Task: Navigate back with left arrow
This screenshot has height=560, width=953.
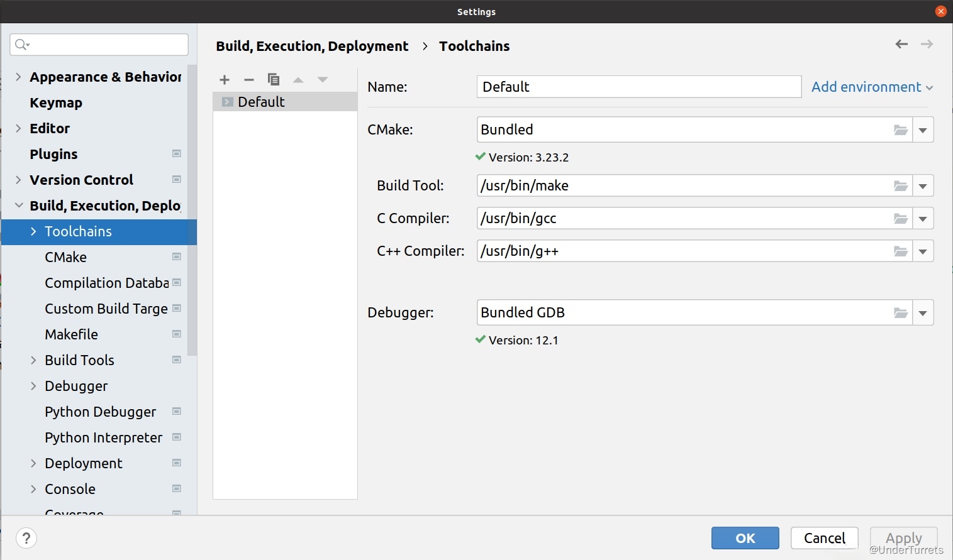Action: 901,44
